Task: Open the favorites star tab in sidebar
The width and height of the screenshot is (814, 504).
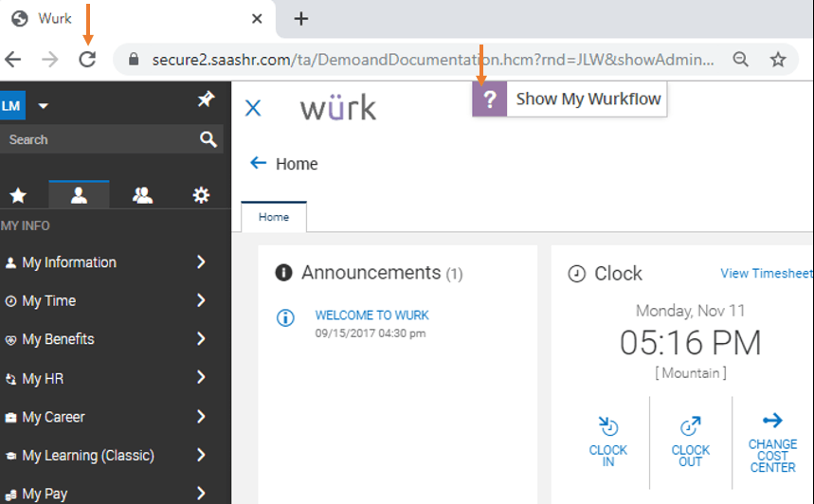Action: point(18,196)
